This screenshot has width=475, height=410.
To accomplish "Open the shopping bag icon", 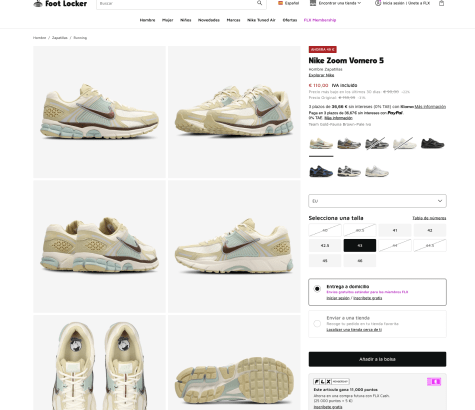I will 441,3.
